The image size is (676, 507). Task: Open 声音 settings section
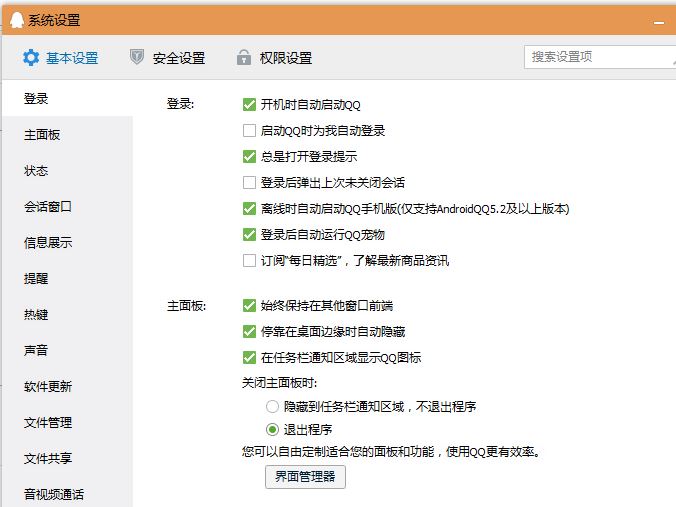point(67,351)
